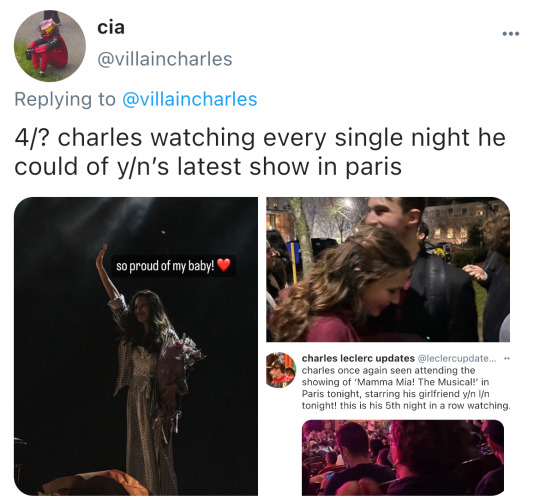Open cia's profile avatar picture
This screenshot has width=540, height=500.
50,46
